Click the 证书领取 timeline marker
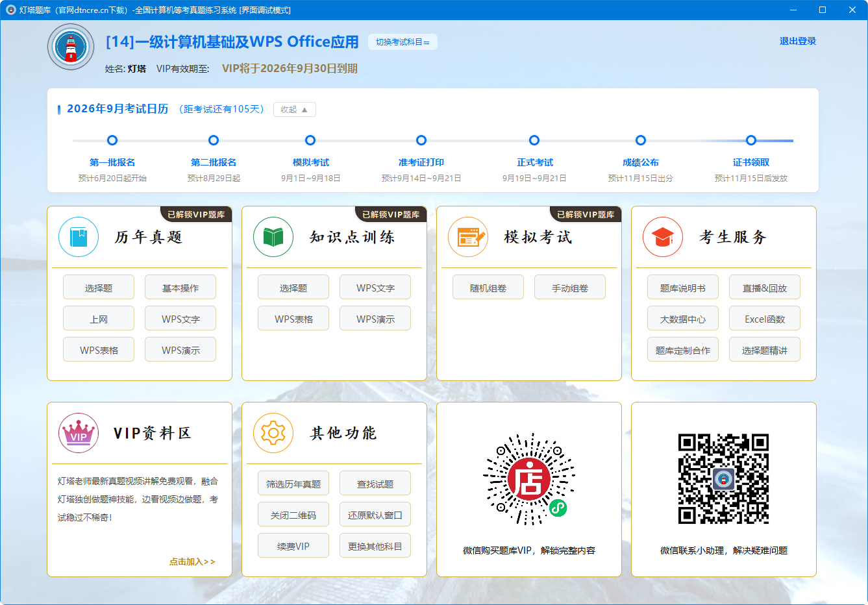 [751, 140]
